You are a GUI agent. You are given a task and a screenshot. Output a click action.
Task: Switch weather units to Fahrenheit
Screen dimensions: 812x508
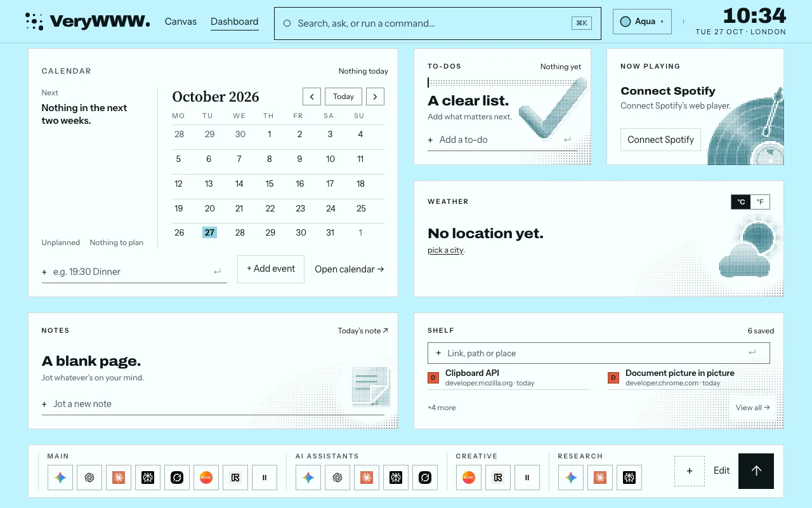click(760, 202)
